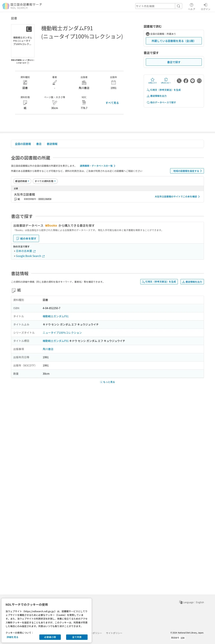Image resolution: width=215 pixels, height=644 pixels.
Task: Click the page size ruler icon
Action: click(55, 102)
